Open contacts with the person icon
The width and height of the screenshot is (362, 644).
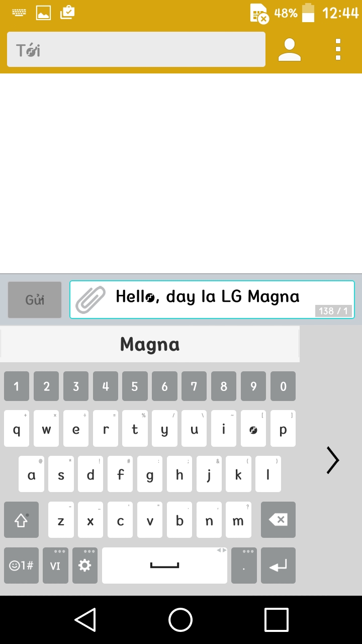click(x=289, y=49)
